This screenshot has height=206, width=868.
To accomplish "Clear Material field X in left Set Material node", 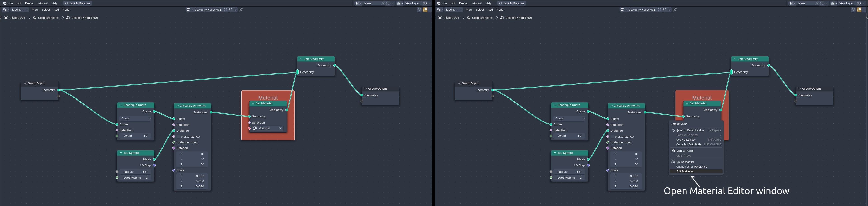I will [x=280, y=129].
